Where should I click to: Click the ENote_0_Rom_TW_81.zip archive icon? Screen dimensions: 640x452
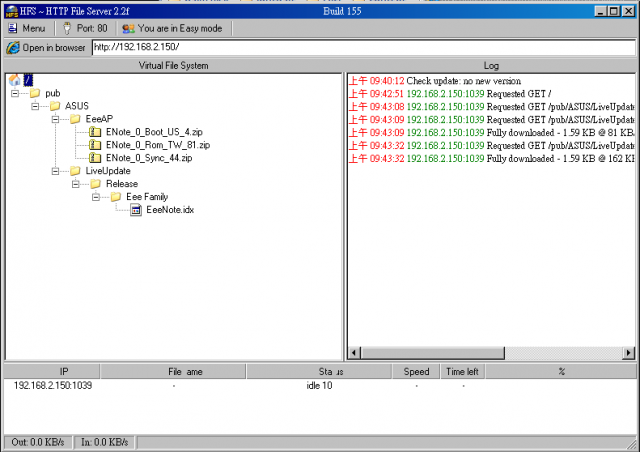[95, 145]
